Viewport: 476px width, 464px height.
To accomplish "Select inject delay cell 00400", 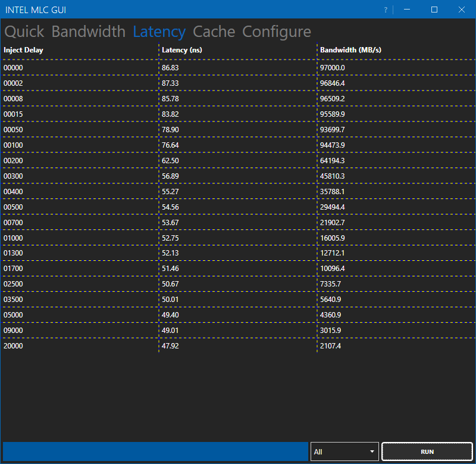I will tap(13, 192).
